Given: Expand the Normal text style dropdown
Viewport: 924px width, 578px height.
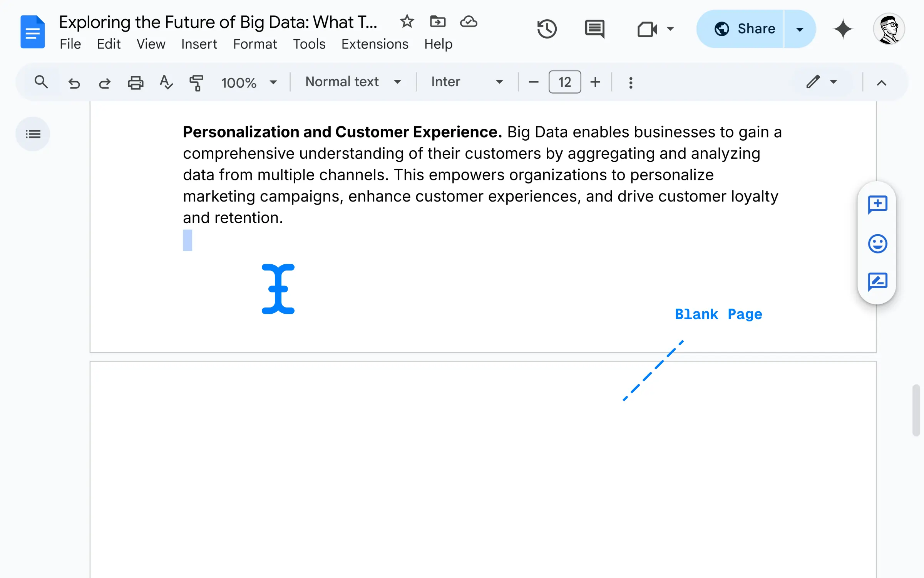Looking at the screenshot, I should click(353, 82).
